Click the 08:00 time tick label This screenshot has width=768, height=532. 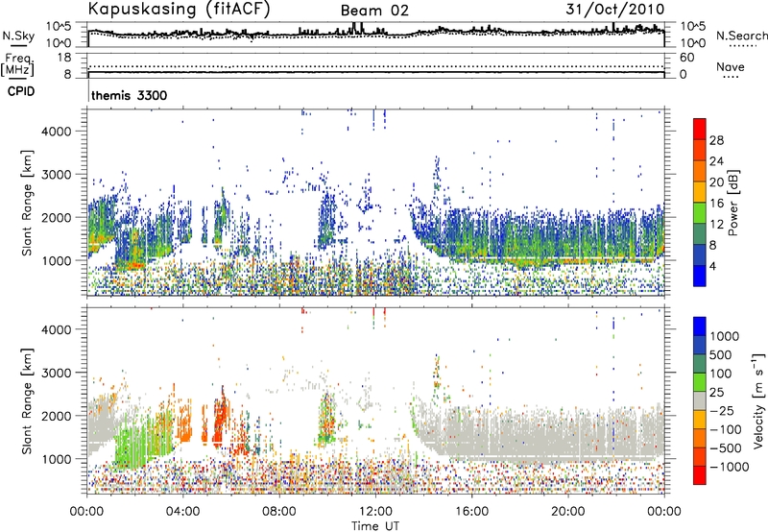point(279,512)
